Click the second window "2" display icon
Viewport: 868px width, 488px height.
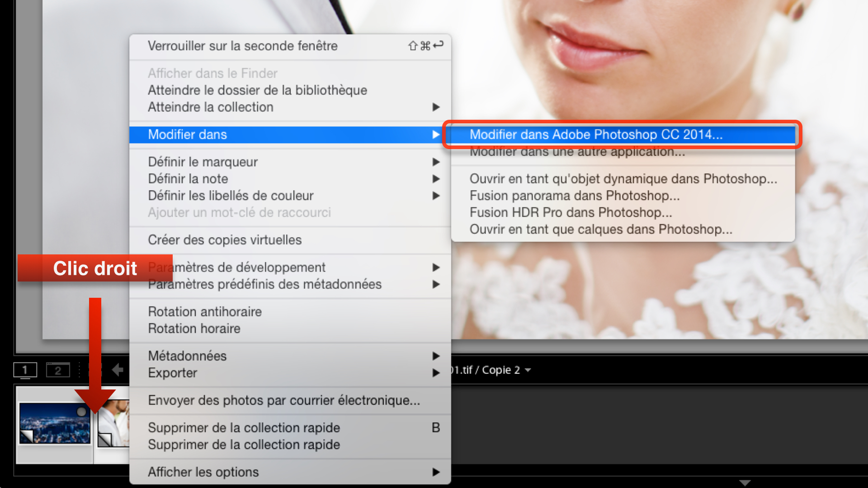point(58,370)
